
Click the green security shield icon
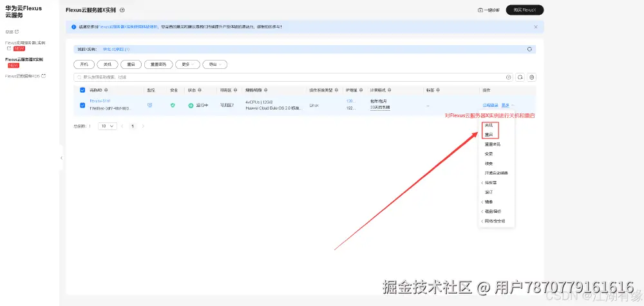tap(173, 105)
